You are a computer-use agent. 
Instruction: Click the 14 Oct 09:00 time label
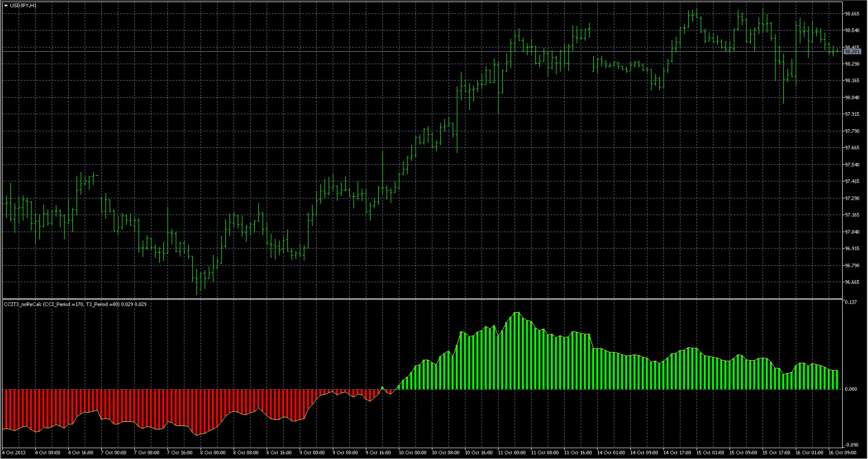644,453
